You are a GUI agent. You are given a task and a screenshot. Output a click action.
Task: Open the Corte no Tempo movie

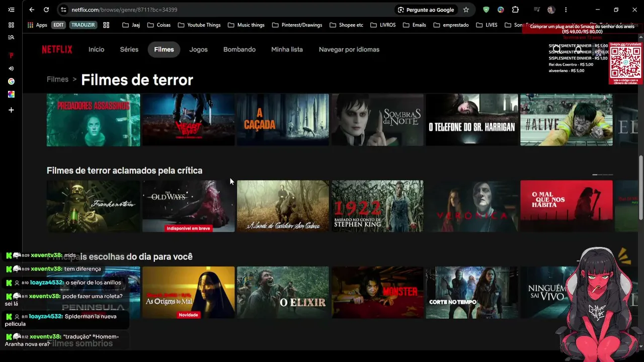click(472, 293)
